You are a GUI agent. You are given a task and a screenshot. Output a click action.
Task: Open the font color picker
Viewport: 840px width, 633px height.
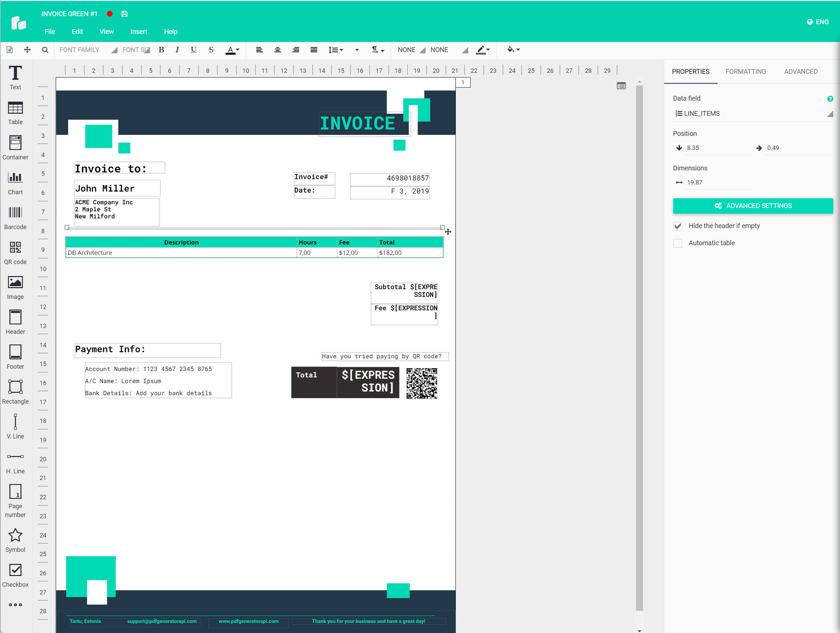click(233, 50)
